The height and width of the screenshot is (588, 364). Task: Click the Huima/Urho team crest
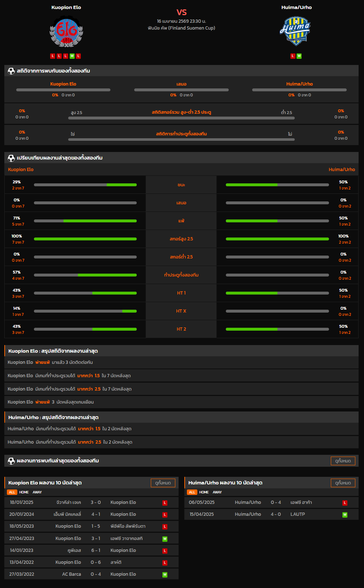pyautogui.click(x=296, y=31)
